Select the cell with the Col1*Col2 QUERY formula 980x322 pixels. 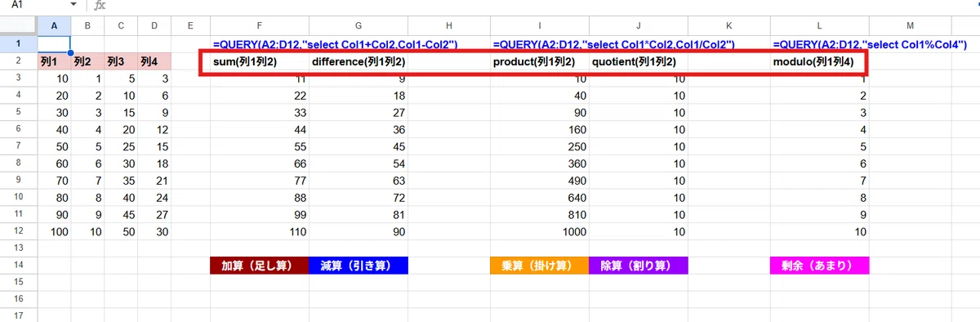click(539, 44)
